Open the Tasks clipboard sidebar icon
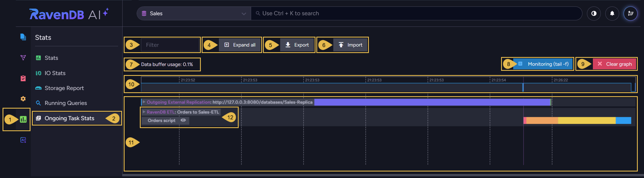 (23, 78)
